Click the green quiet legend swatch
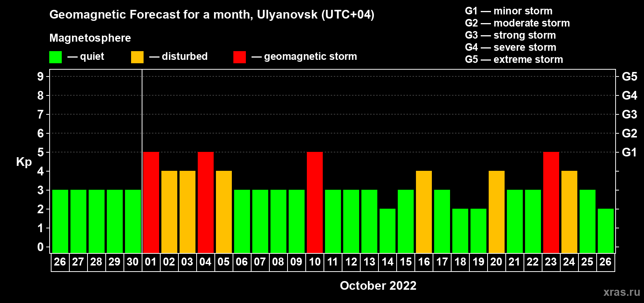This screenshot has height=303, width=644. coord(55,57)
